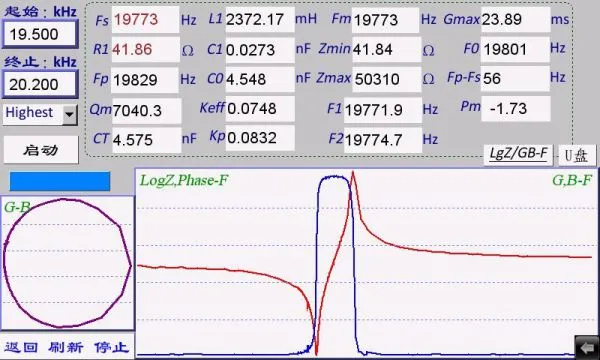Click the Zmin value 41.84
Image resolution: width=600 pixels, height=360 pixels.
pyautogui.click(x=386, y=49)
